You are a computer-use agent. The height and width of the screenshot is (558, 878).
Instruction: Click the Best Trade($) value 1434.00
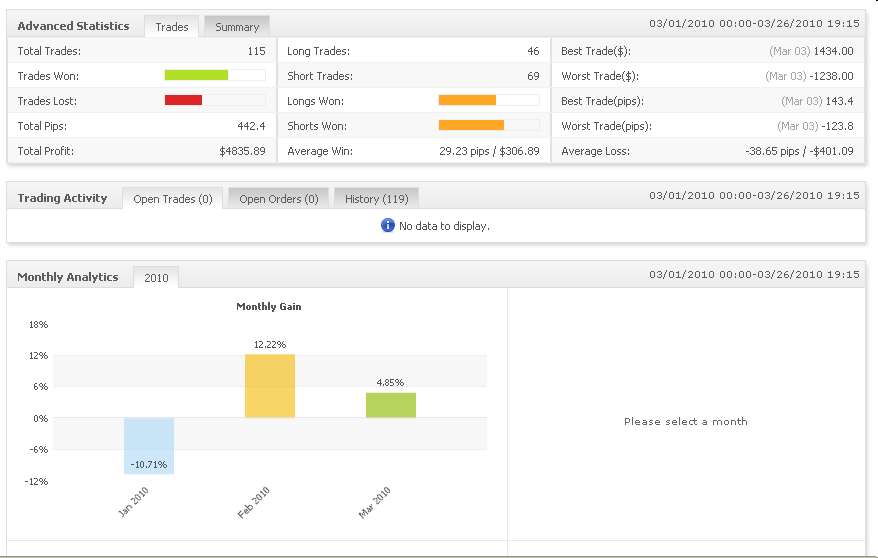[833, 51]
